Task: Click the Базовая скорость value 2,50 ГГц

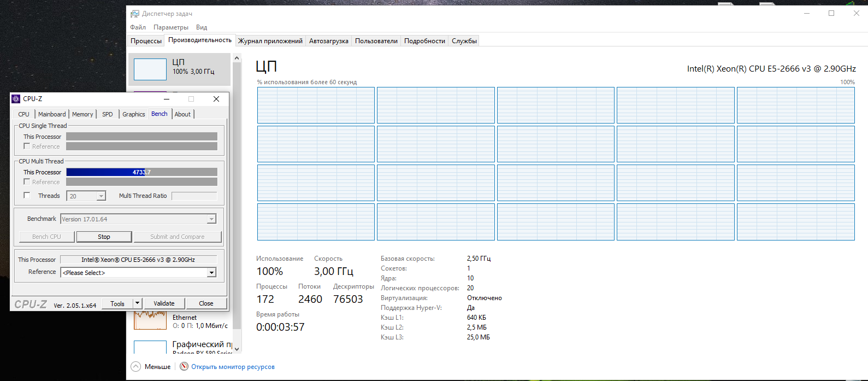Action: (479, 259)
